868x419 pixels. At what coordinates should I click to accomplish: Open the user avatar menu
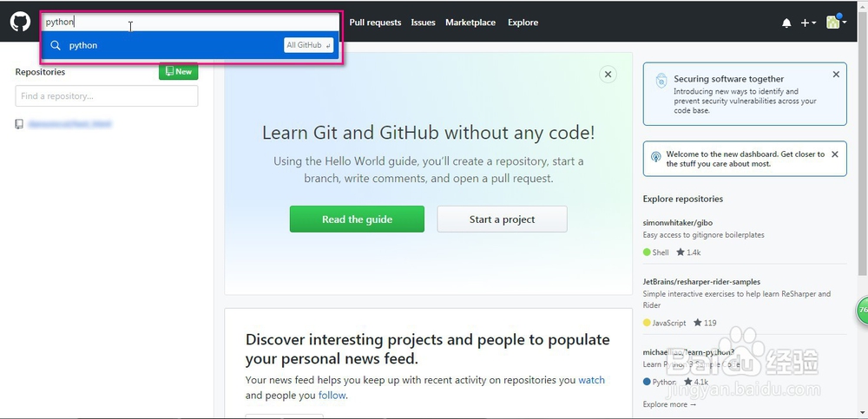click(x=836, y=23)
